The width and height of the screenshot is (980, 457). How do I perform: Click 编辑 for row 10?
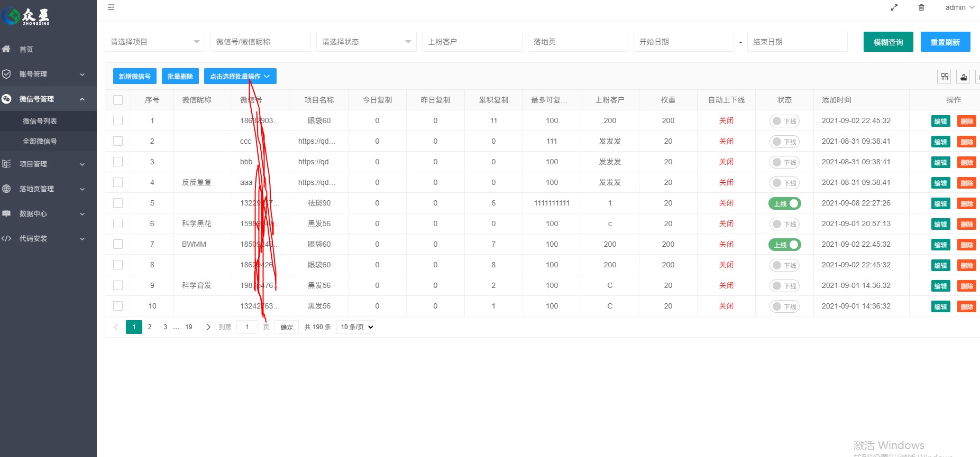pos(940,306)
